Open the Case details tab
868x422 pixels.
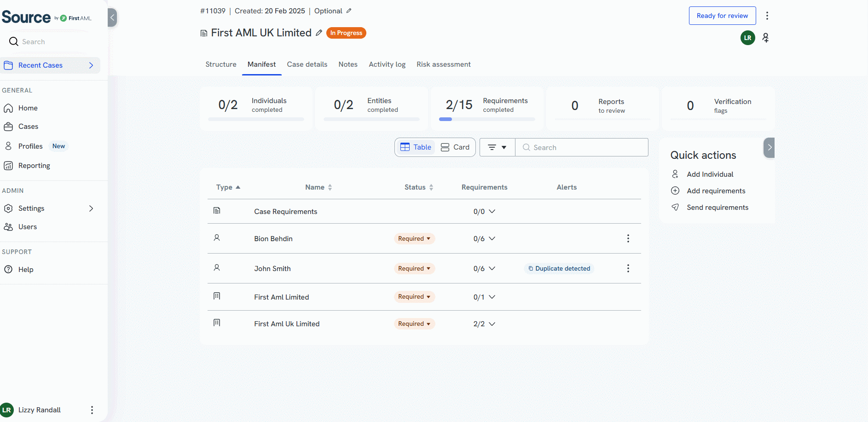tap(307, 64)
